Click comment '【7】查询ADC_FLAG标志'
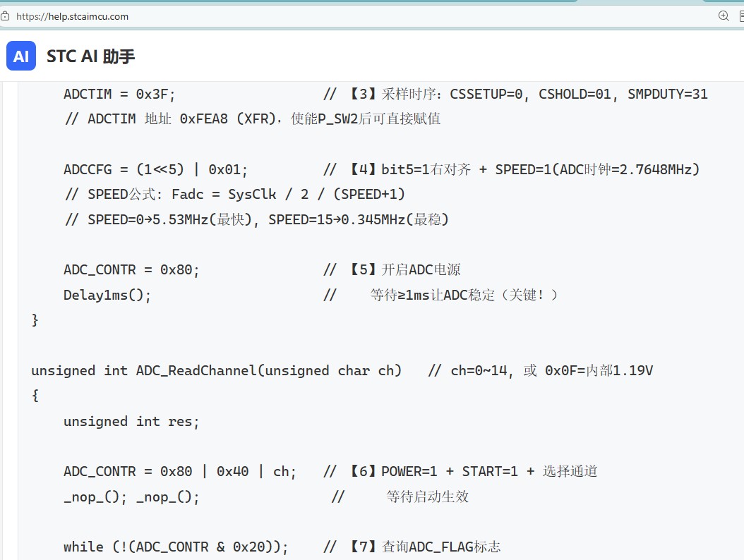 pyautogui.click(x=412, y=547)
